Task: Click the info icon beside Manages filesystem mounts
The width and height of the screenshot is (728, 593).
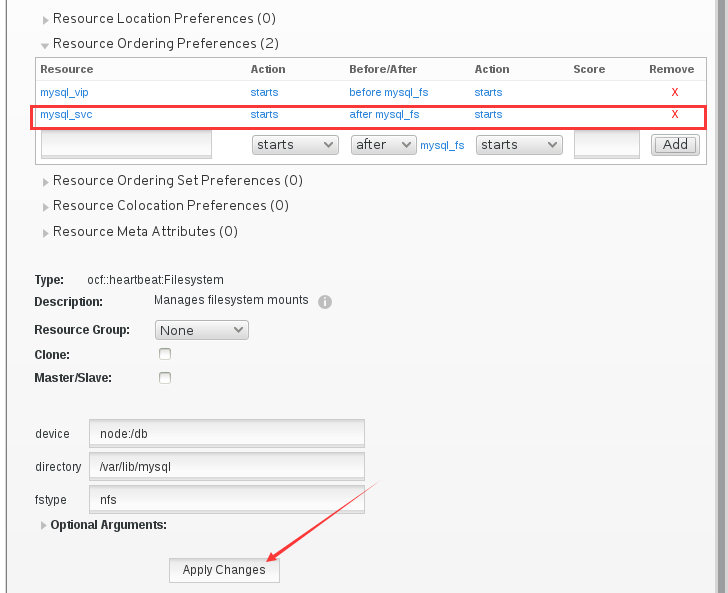Action: (325, 302)
